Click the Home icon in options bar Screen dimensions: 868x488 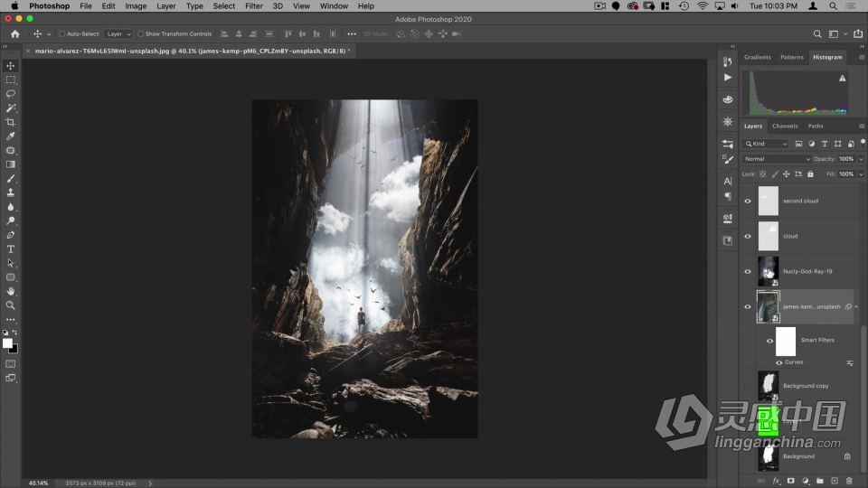14,34
